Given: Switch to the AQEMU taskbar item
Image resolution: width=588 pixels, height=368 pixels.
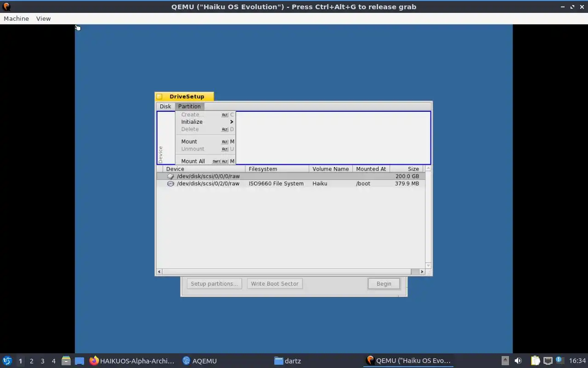Looking at the screenshot, I should point(200,361).
